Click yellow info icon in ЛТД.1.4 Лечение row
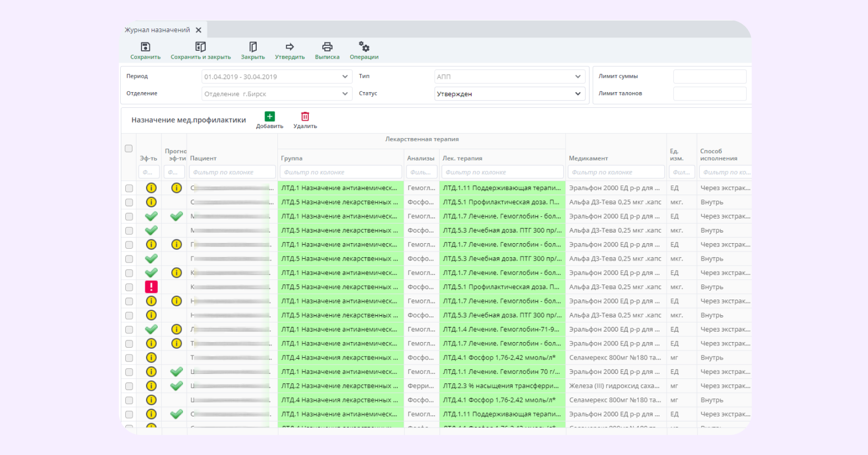Viewport: 868px width, 455px height. pyautogui.click(x=176, y=329)
